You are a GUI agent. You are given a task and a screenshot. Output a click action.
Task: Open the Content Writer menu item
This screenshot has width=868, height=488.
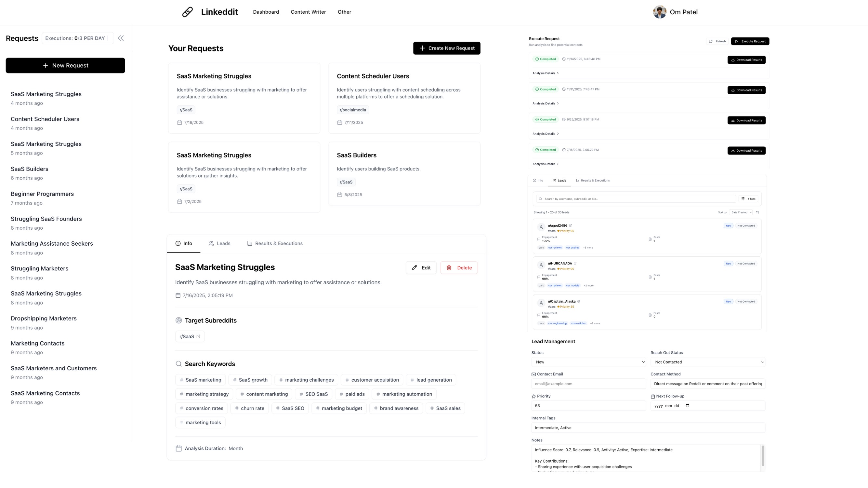[x=308, y=12]
